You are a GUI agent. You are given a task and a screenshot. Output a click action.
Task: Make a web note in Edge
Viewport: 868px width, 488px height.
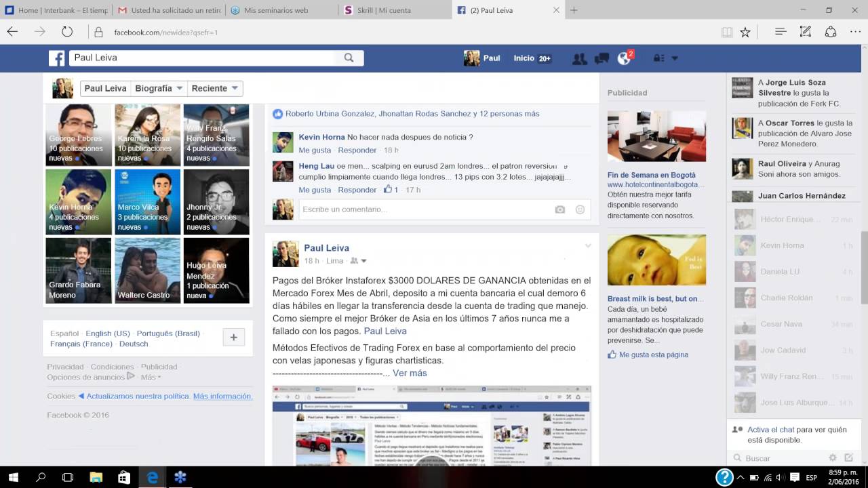coord(805,32)
